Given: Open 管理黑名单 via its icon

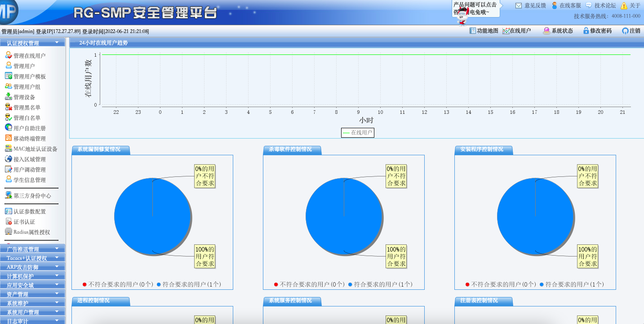Looking at the screenshot, I should point(9,107).
